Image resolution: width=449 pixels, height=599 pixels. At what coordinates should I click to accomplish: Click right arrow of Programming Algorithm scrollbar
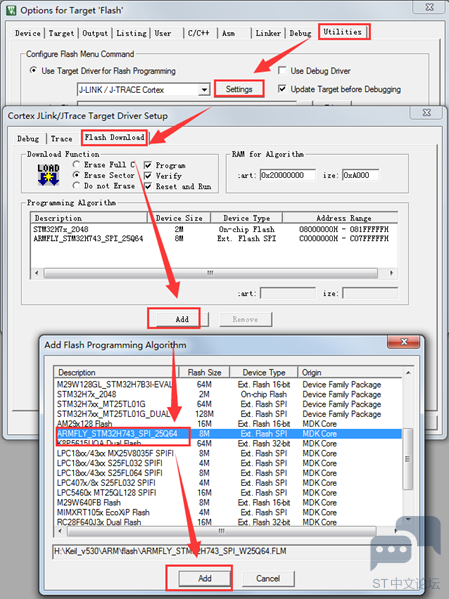(x=391, y=273)
